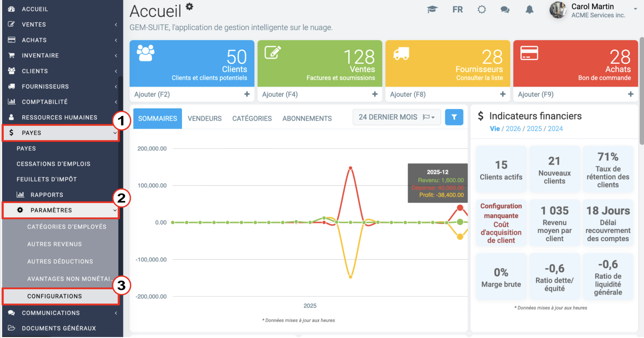
Task: Click the gear icon next to Accueil title
Action: [189, 6]
